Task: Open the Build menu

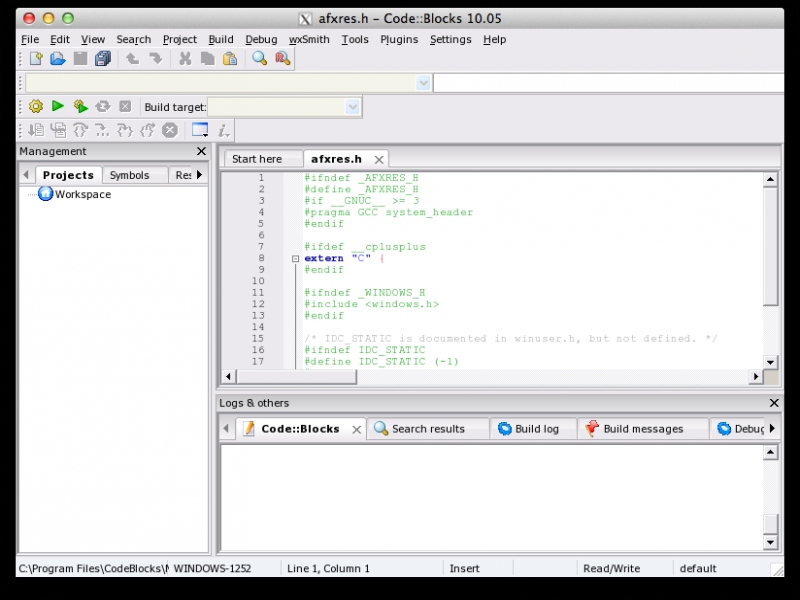Action: (x=221, y=39)
